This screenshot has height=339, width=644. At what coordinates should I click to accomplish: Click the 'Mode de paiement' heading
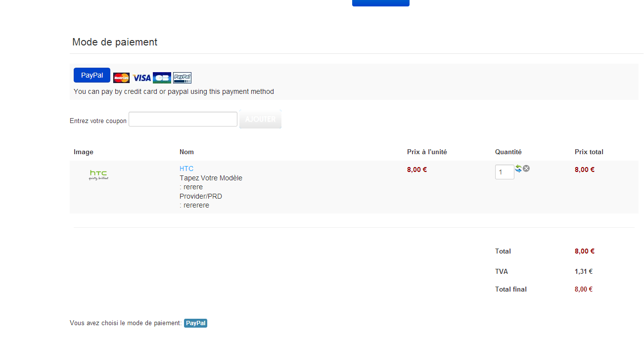[115, 42]
